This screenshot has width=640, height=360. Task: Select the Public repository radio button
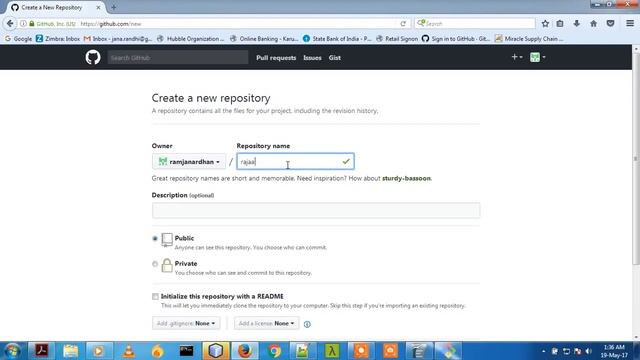[155, 238]
